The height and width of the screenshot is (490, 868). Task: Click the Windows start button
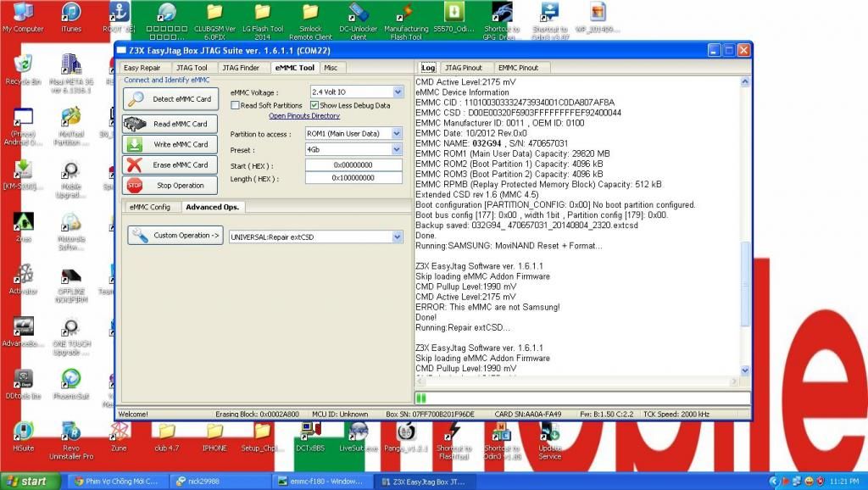coord(30,482)
